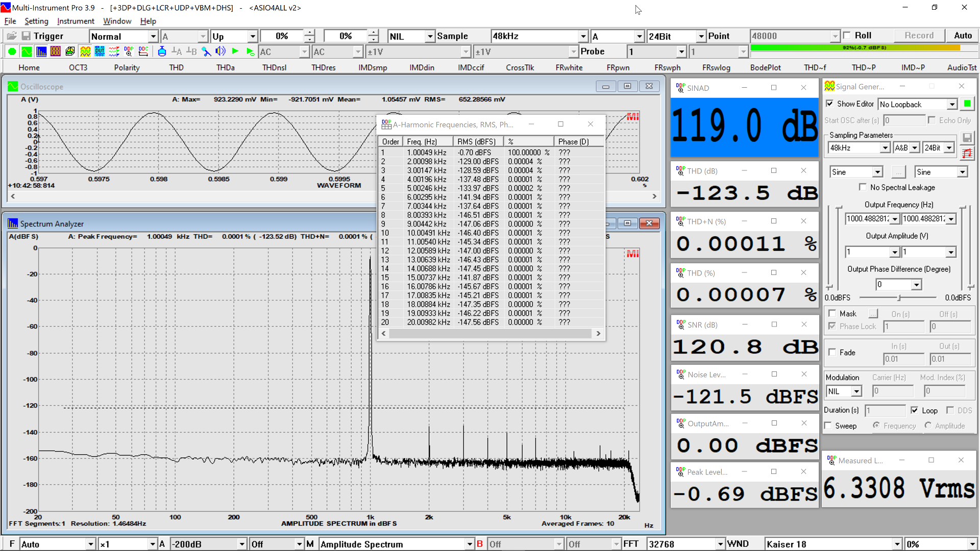Click the green play-loop icon
This screenshot has height=551, width=980.
coord(250,51)
